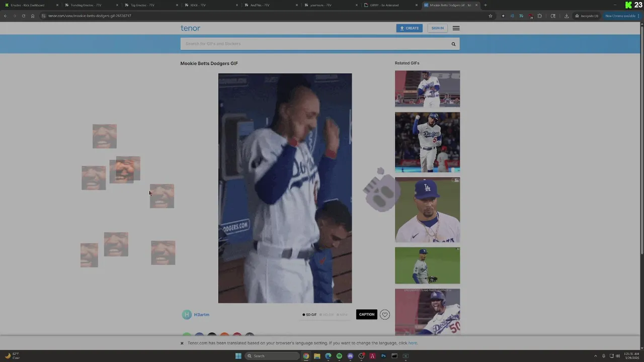Open related GIF of player pointing upward
This screenshot has height=362, width=644.
pyautogui.click(x=427, y=142)
